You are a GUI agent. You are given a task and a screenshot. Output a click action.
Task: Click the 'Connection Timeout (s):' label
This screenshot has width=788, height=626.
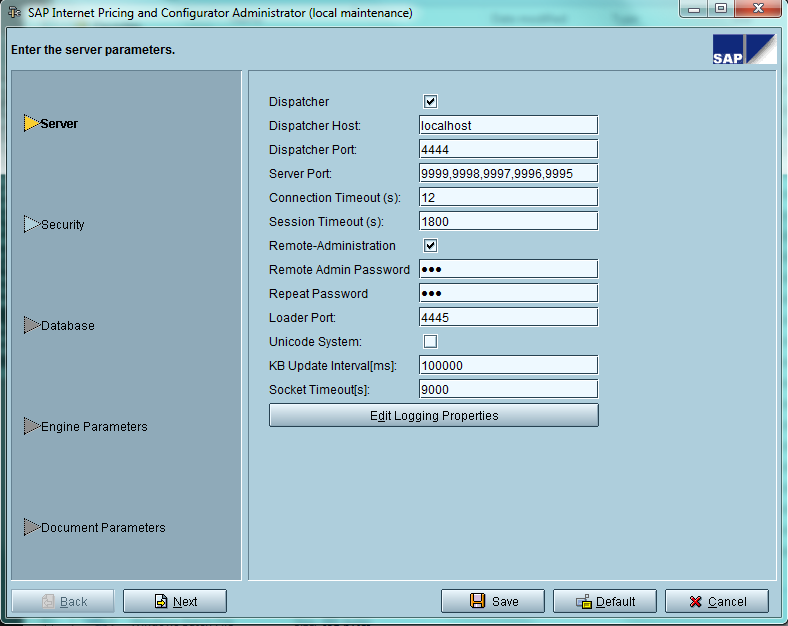coord(335,198)
